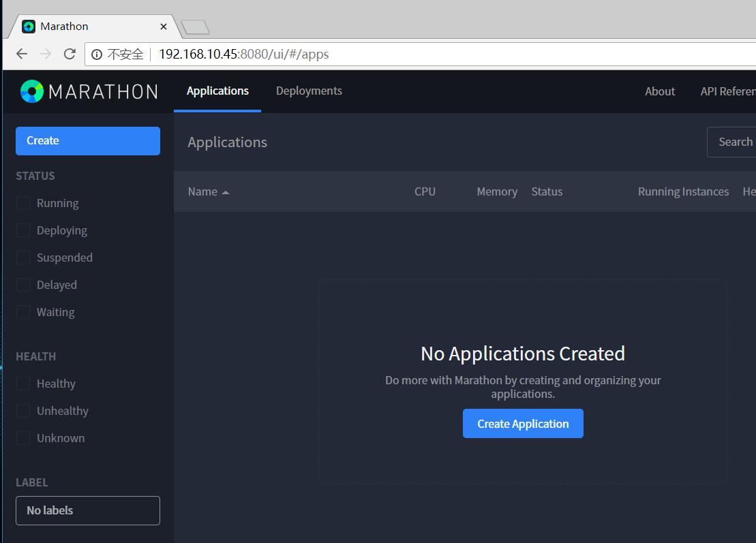Select the Waiting status checkbox
The height and width of the screenshot is (543, 756).
(x=23, y=312)
